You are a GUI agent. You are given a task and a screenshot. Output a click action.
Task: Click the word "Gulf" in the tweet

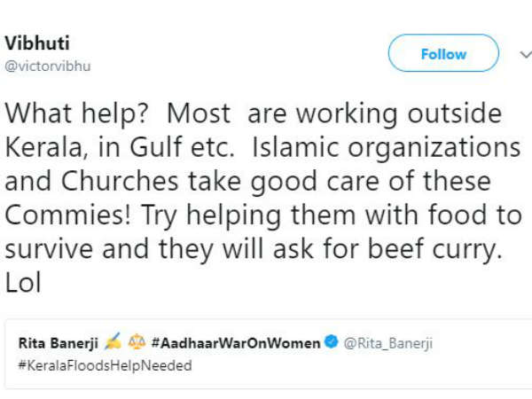[156, 147]
